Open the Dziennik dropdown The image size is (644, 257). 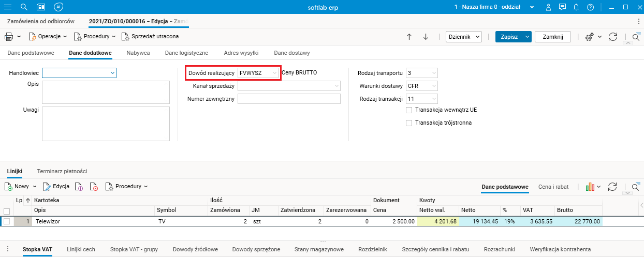coord(464,37)
